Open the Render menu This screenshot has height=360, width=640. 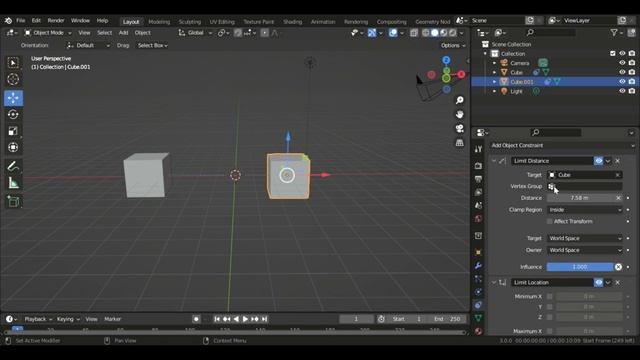coord(56,20)
